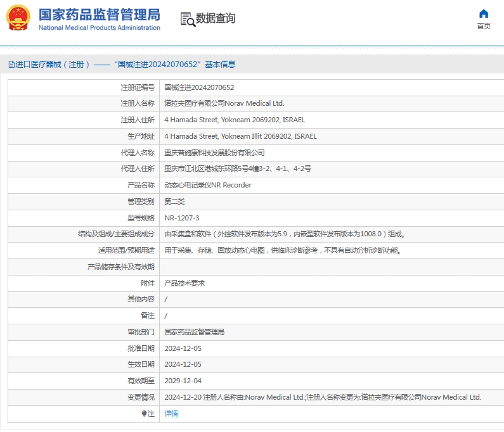Select management category 第二类
Viewport: 504px width, 432px height.
[x=174, y=201]
